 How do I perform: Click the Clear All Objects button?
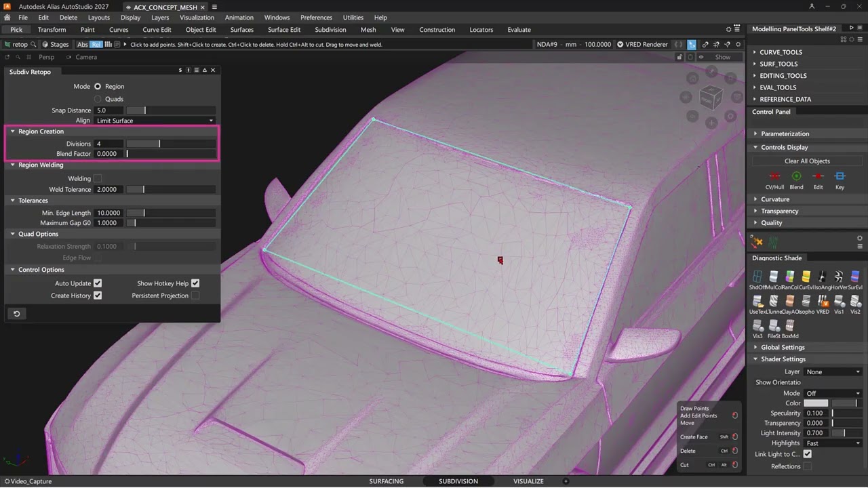coord(807,161)
